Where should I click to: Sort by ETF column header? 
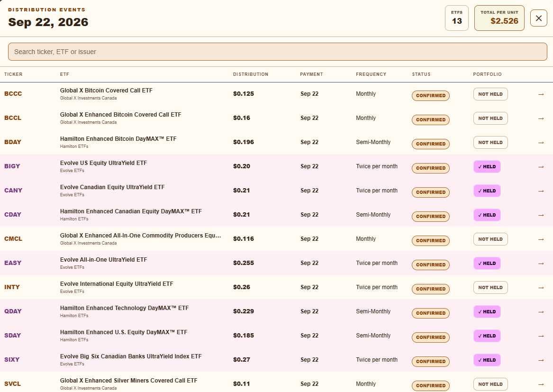64,74
